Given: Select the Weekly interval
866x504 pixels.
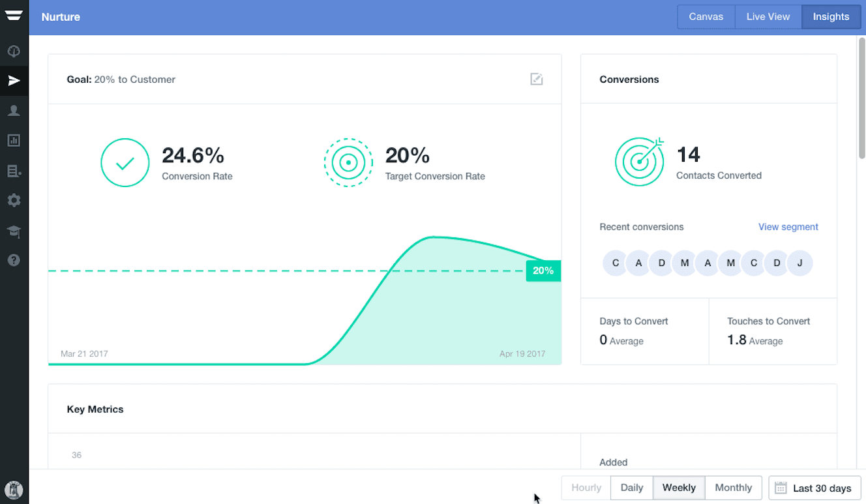Looking at the screenshot, I should (x=679, y=488).
